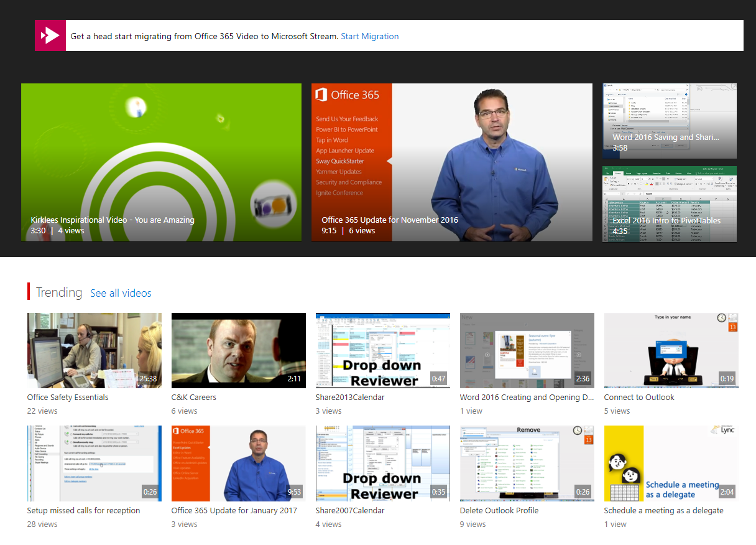The width and height of the screenshot is (756, 545).
Task: Click the 9 views count text
Action: (473, 524)
